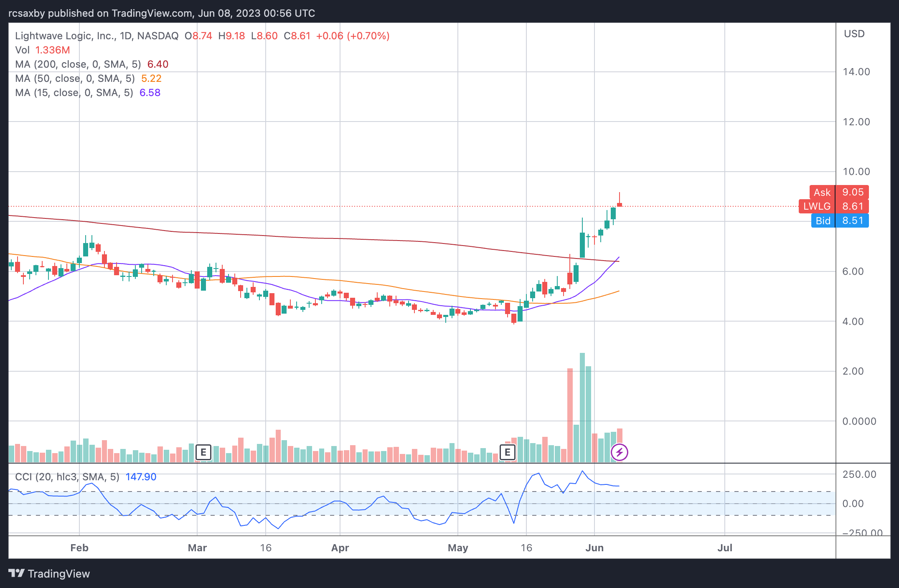
Task: Click the earnings 'E' marker near March
Action: point(203,452)
